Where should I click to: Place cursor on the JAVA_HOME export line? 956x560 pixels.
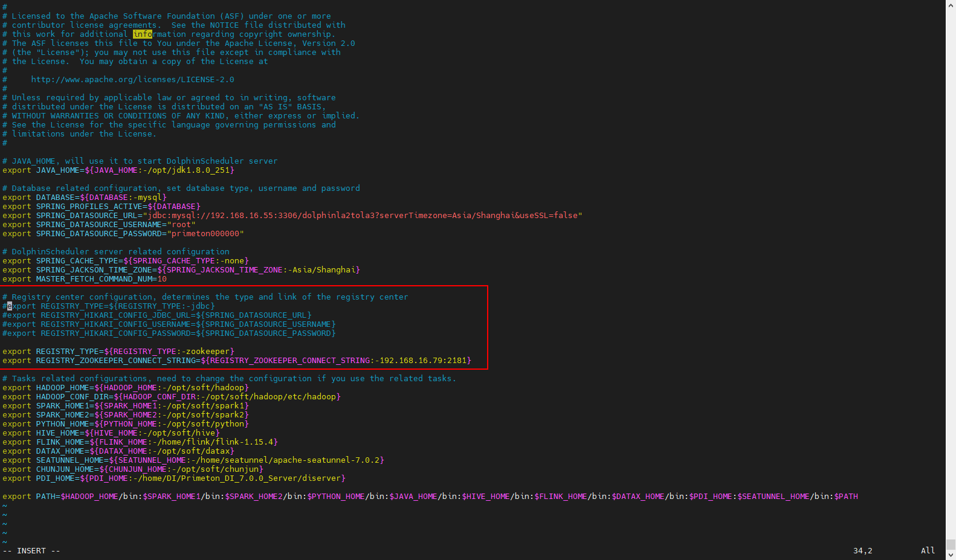coord(118,170)
